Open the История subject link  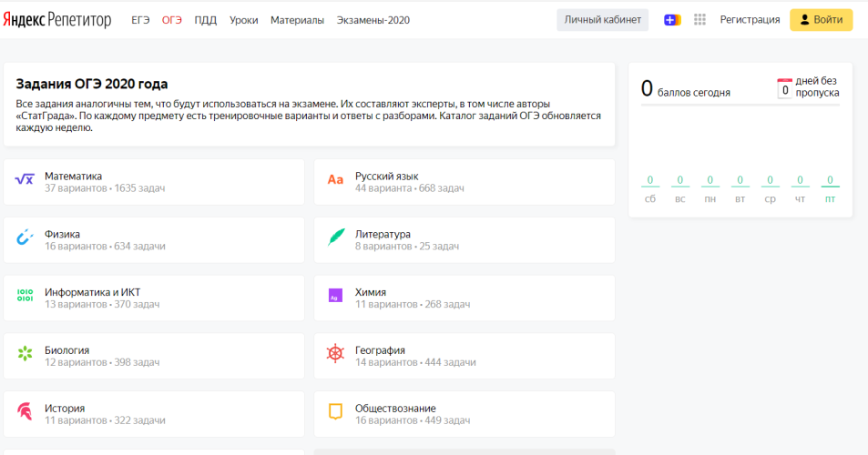65,409
